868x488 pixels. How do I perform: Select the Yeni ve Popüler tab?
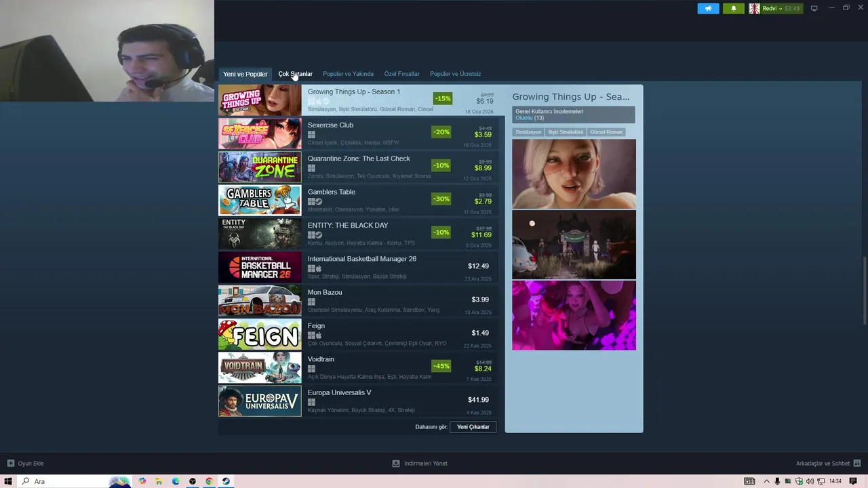click(245, 74)
